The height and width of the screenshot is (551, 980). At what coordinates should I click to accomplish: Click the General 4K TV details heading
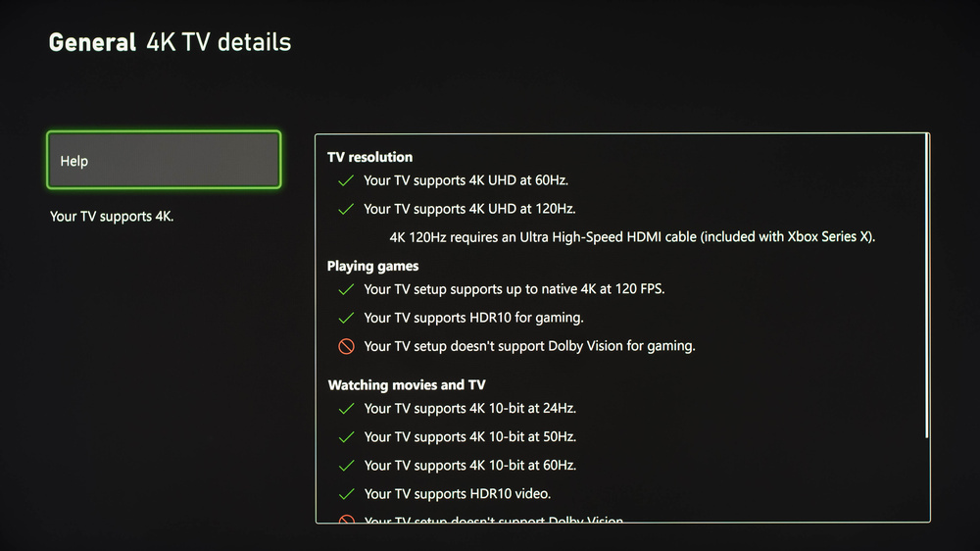[x=170, y=42]
